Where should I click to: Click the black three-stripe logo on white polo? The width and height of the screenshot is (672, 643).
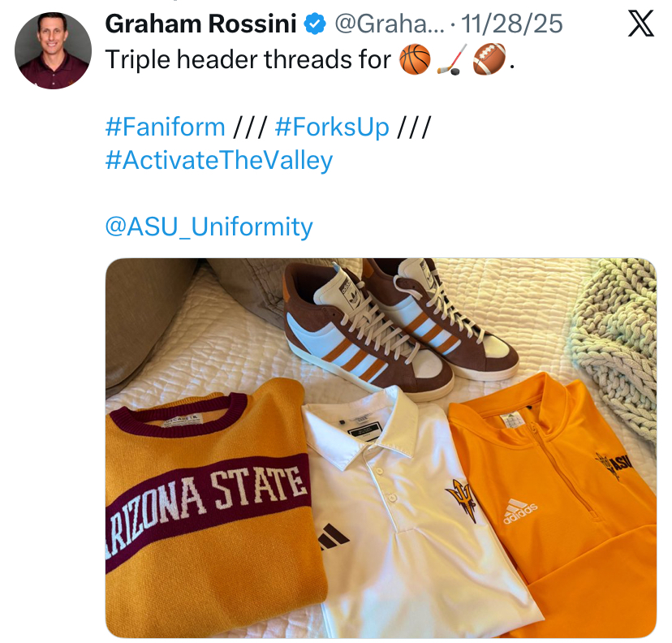(x=334, y=536)
